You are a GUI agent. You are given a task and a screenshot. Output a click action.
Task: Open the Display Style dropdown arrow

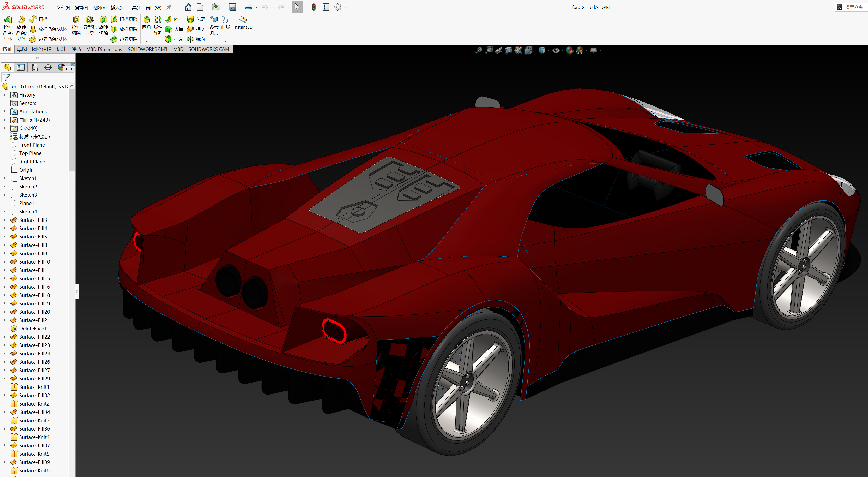tap(549, 50)
